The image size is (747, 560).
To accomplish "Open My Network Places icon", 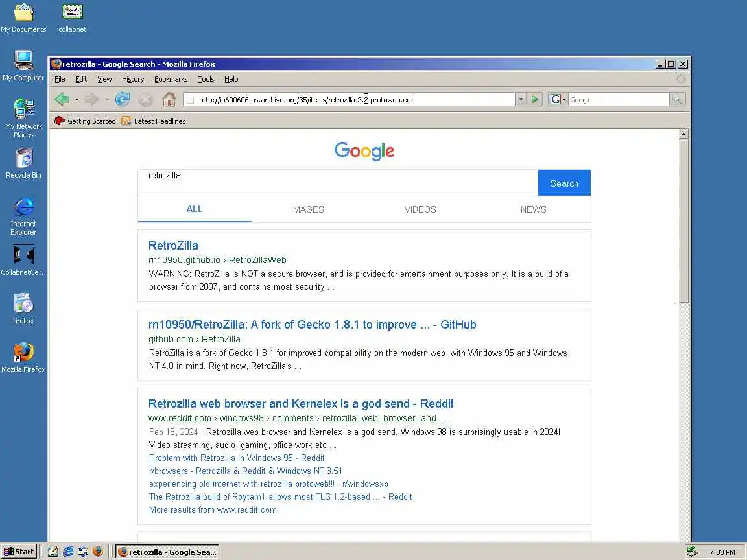I will (x=23, y=118).
